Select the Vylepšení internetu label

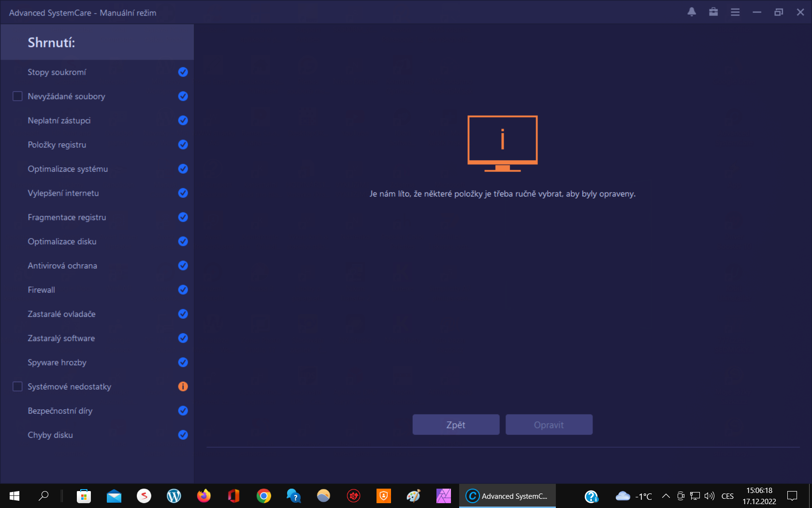[x=63, y=193]
